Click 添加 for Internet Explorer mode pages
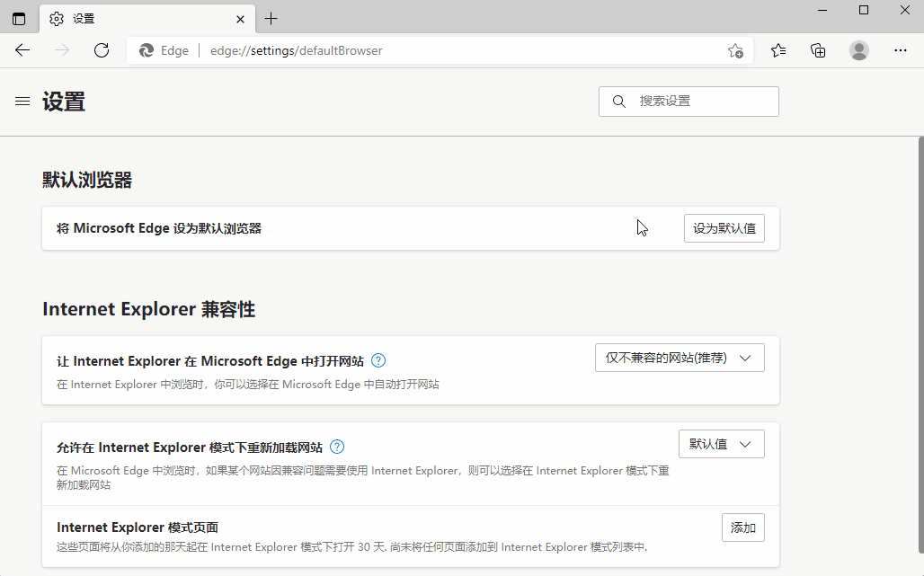Viewport: 924px width, 576px height. (742, 527)
